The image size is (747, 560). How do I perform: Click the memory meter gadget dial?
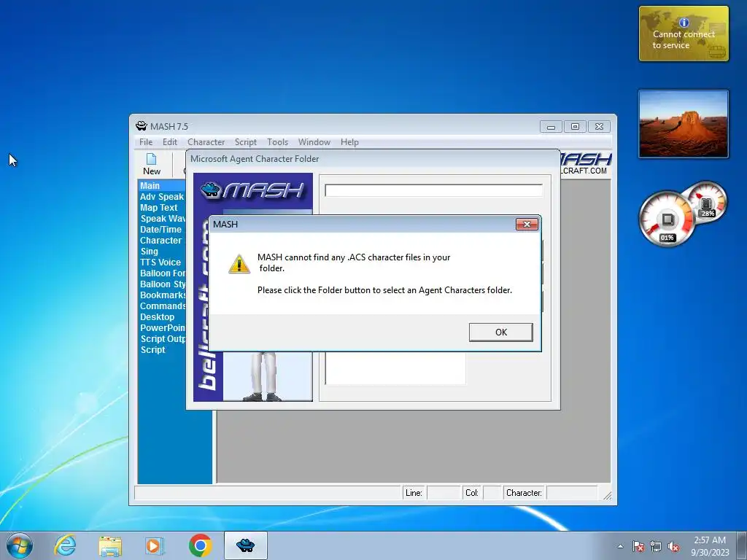coord(707,203)
